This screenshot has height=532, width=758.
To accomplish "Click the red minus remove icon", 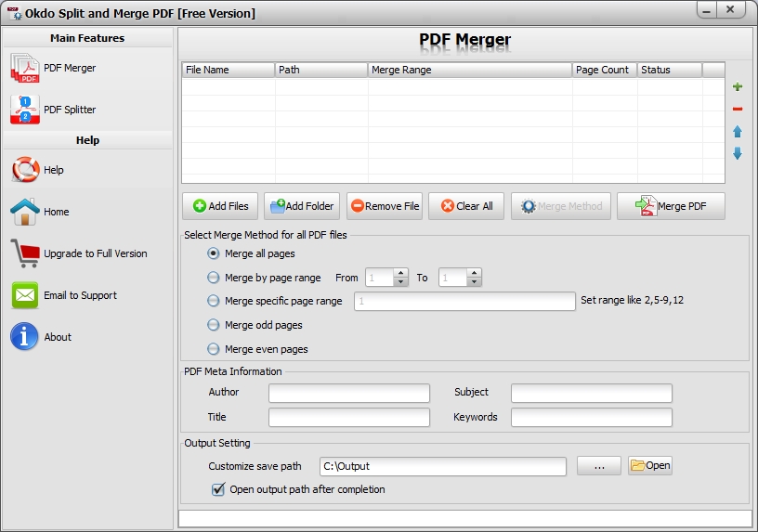I will pos(738,109).
